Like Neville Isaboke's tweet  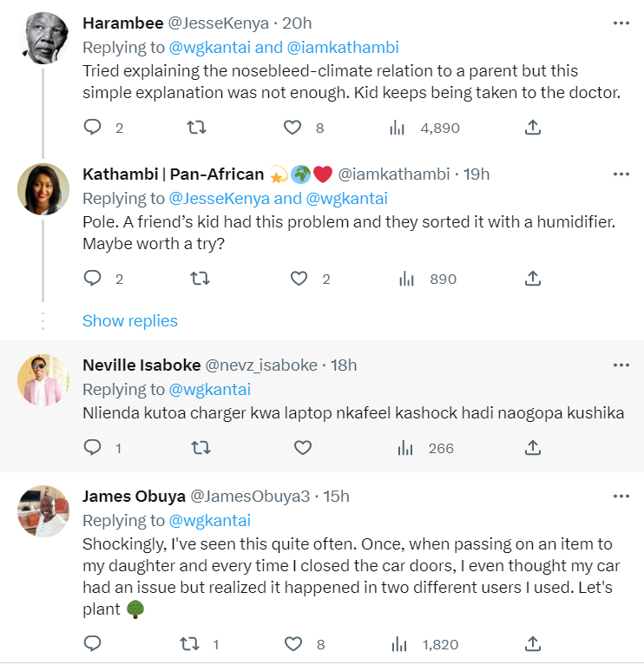303,448
